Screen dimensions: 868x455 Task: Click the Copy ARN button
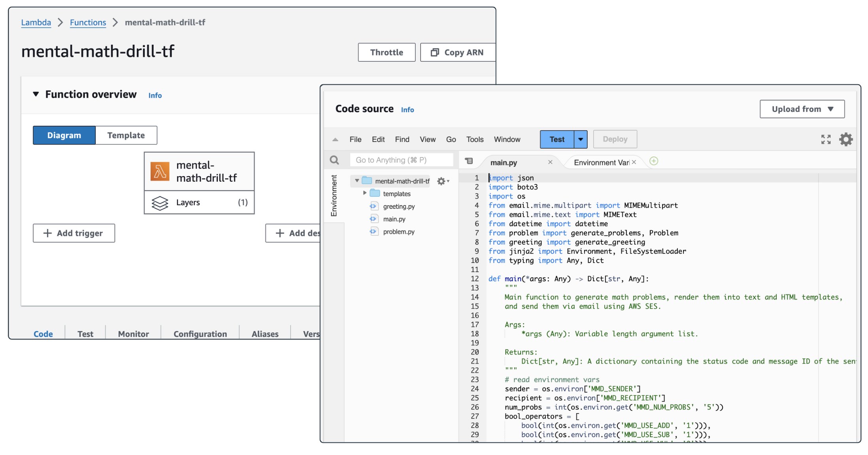pos(458,52)
